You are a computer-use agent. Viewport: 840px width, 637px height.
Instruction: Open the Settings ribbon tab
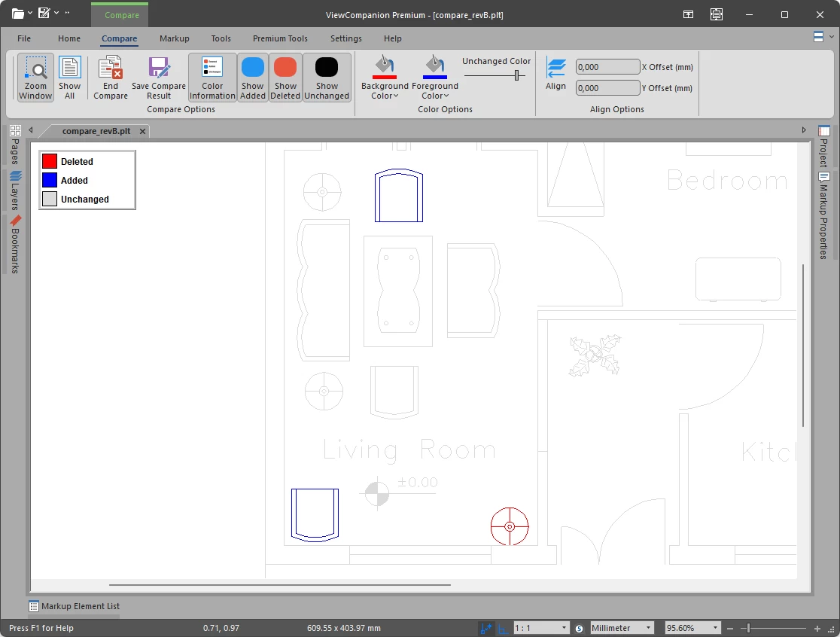[x=346, y=38]
